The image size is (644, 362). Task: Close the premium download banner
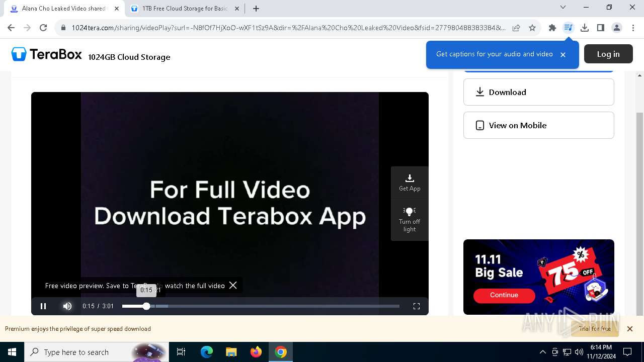tap(629, 329)
